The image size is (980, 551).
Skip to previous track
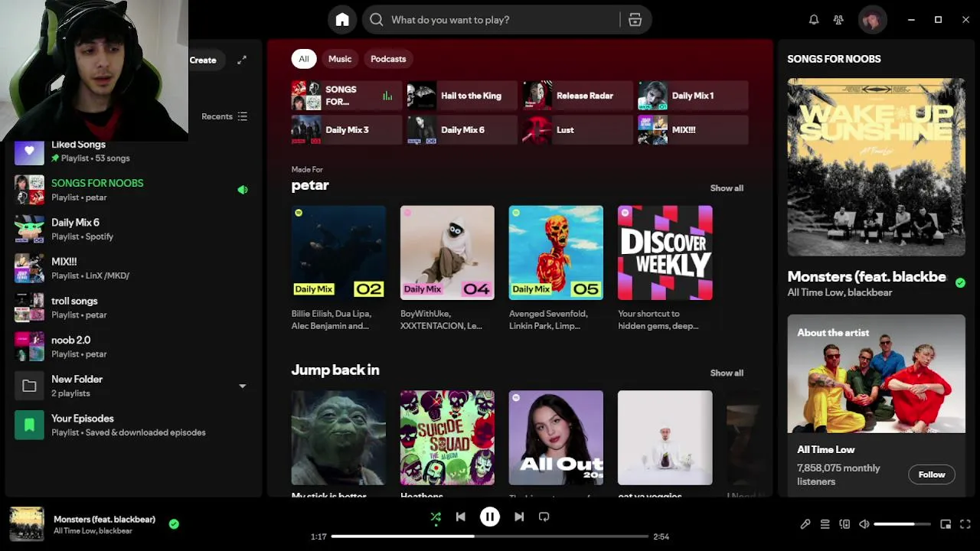(461, 517)
